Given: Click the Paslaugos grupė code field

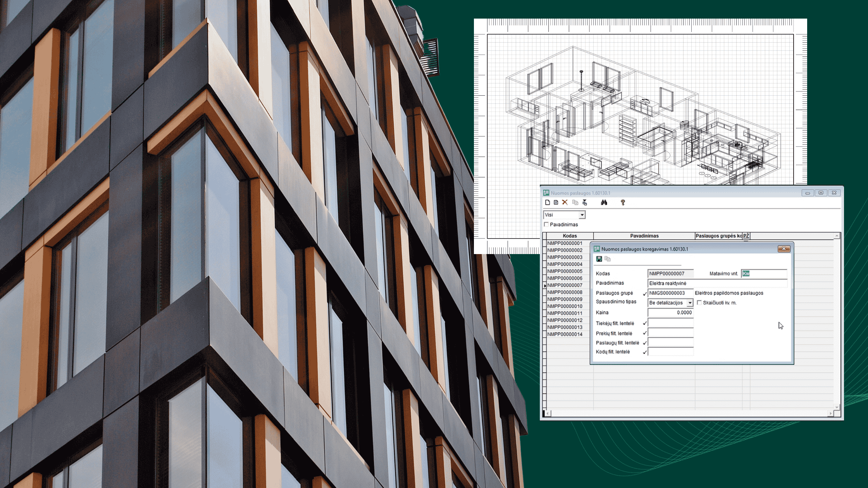Looking at the screenshot, I should [670, 293].
